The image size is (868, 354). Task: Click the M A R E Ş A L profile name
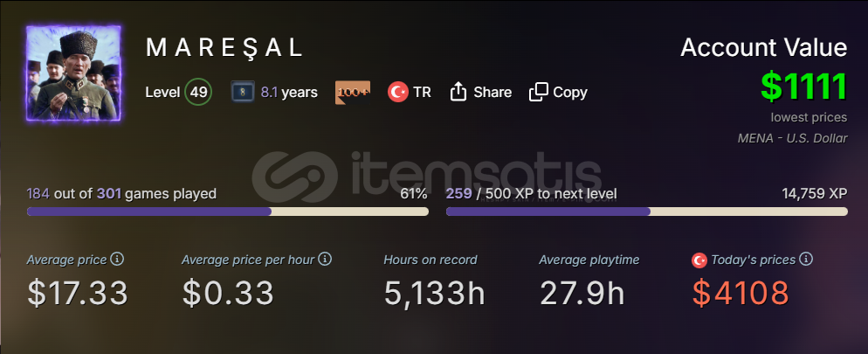[x=224, y=48]
